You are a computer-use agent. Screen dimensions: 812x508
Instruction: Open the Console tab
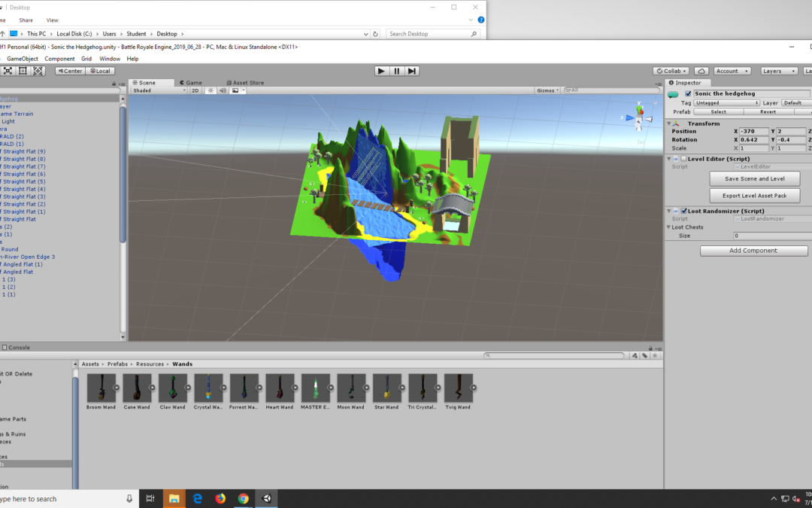[16, 347]
